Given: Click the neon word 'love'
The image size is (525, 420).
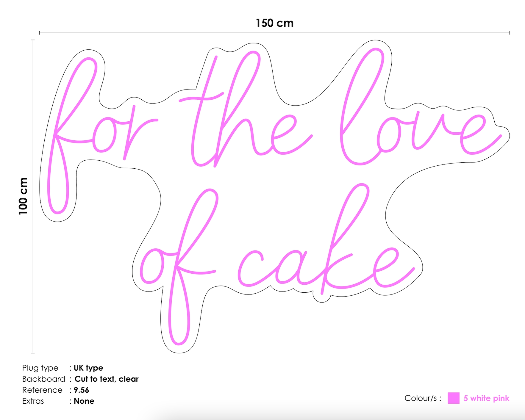Looking at the screenshot, I should click(x=421, y=106).
